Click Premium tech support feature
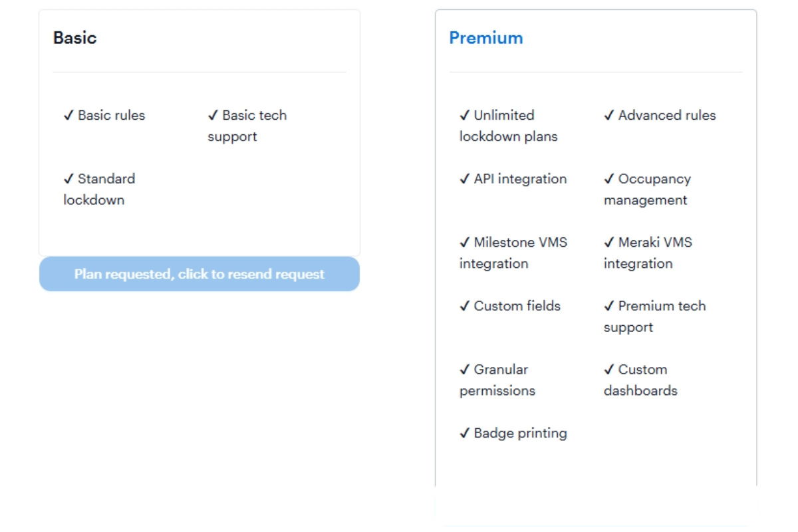 (x=655, y=317)
